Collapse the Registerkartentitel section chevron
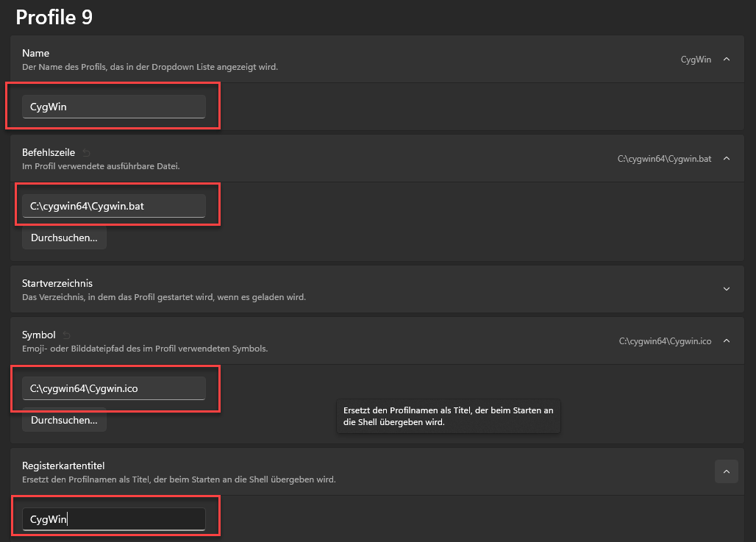756x542 pixels. click(726, 471)
